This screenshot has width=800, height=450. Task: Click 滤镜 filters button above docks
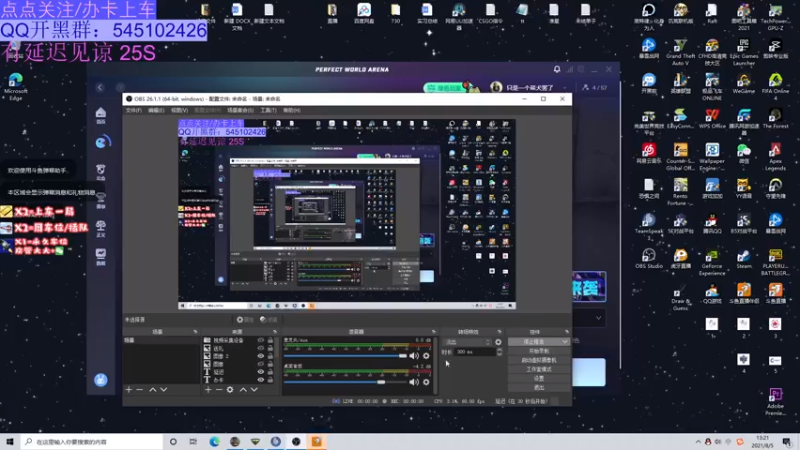coord(268,319)
